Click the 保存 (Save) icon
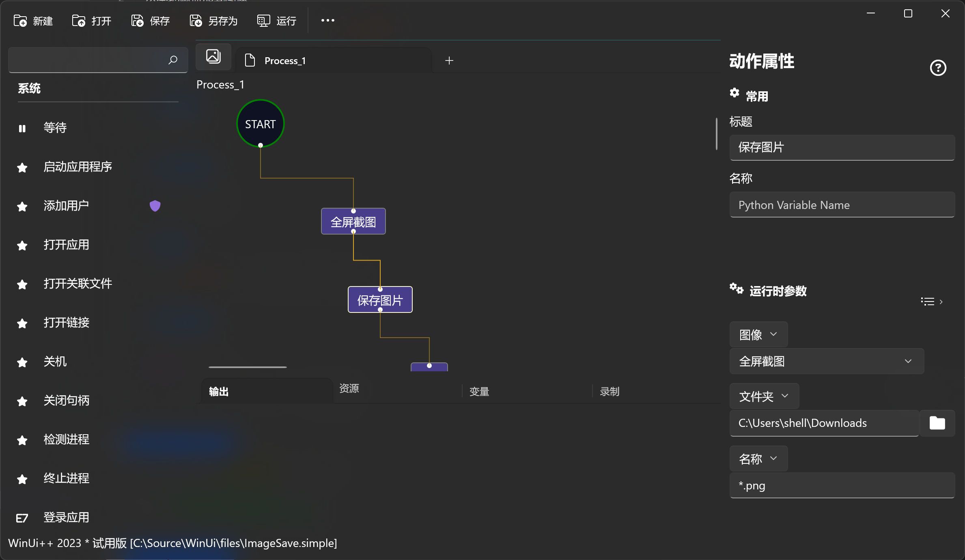Viewport: 965px width, 560px height. [137, 21]
